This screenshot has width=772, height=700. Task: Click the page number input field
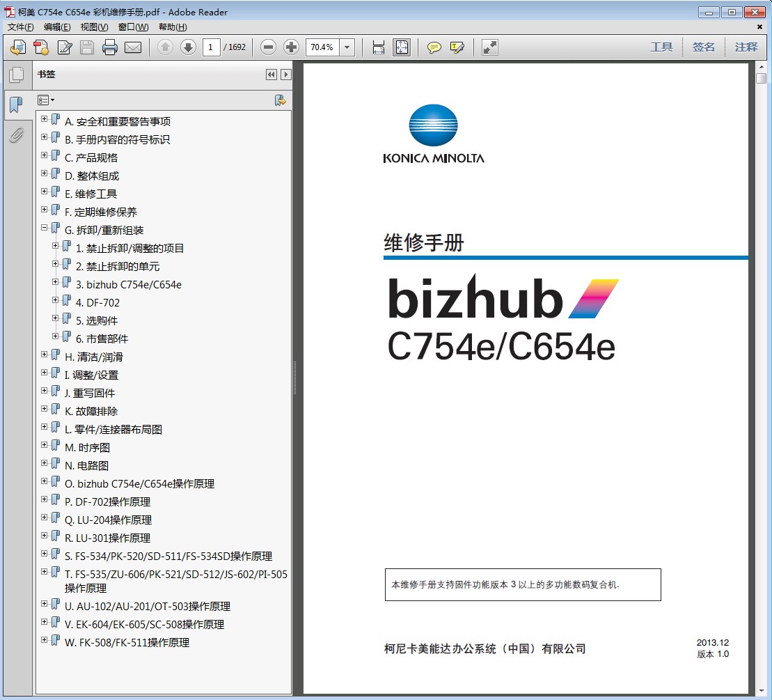tap(212, 47)
